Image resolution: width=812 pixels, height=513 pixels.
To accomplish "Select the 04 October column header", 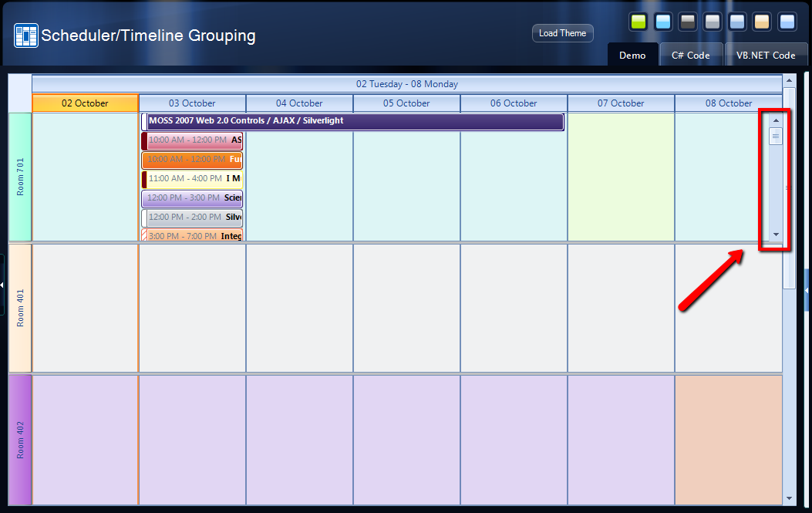I will (299, 103).
